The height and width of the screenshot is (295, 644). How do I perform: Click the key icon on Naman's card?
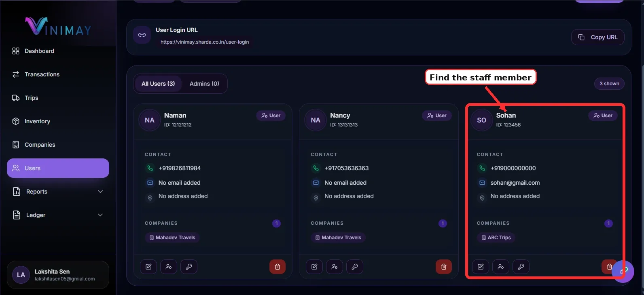(189, 267)
